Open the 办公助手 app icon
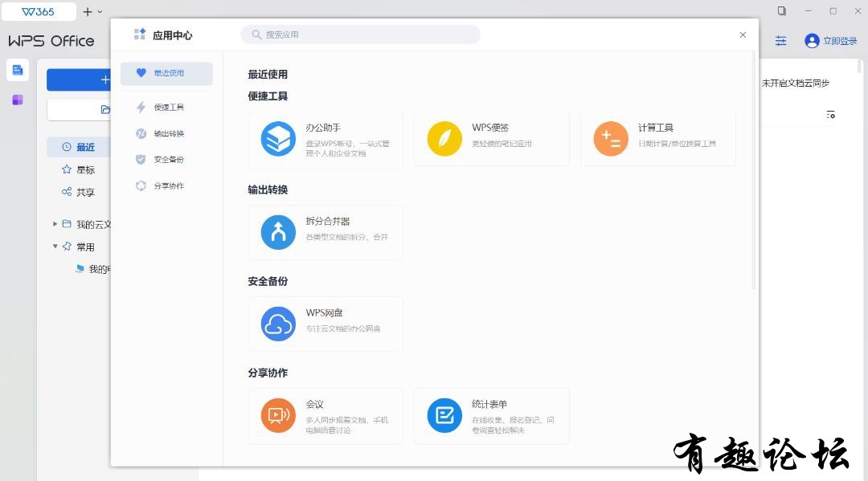 (278, 139)
